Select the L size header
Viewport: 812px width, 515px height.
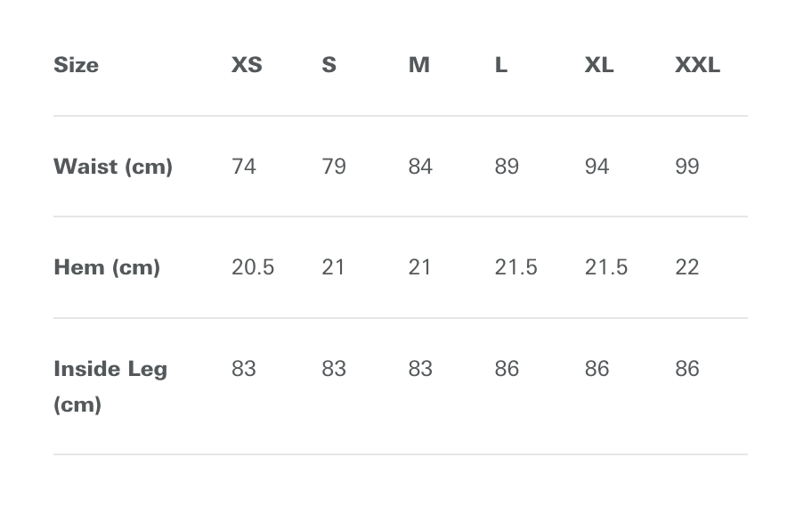tap(500, 65)
